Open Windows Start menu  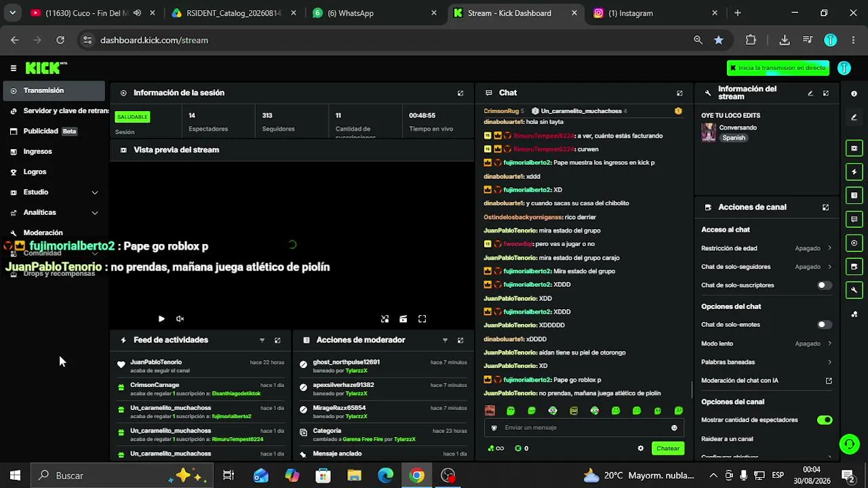pos(15,476)
